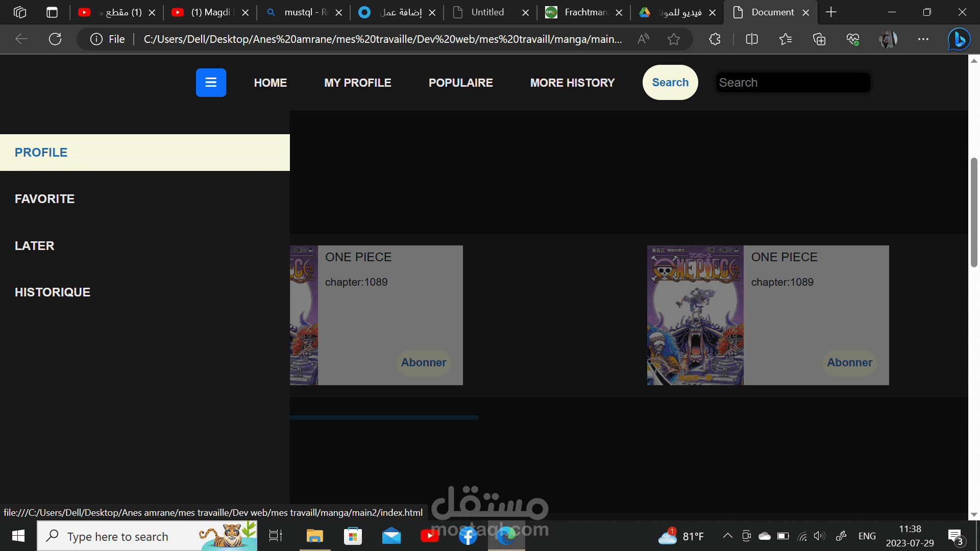Click the ONE PIECE title on the right card
Viewport: 980px width, 551px height.
coord(785,257)
